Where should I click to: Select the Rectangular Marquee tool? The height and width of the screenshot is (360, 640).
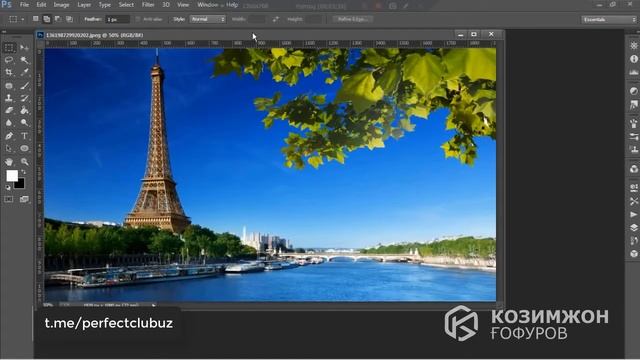(x=9, y=48)
